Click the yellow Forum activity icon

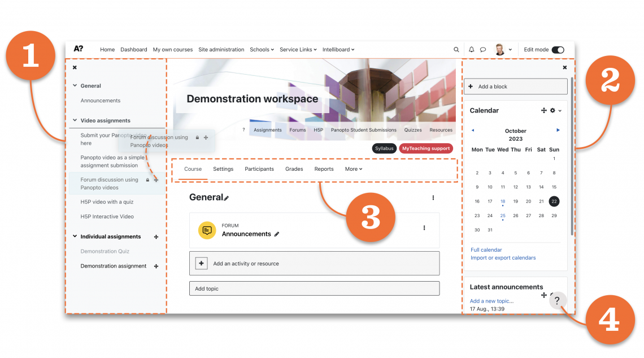pyautogui.click(x=207, y=230)
